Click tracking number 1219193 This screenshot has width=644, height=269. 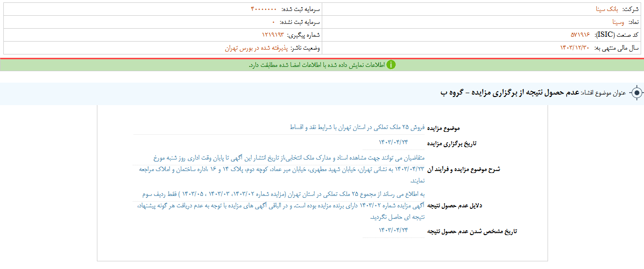(x=273, y=35)
